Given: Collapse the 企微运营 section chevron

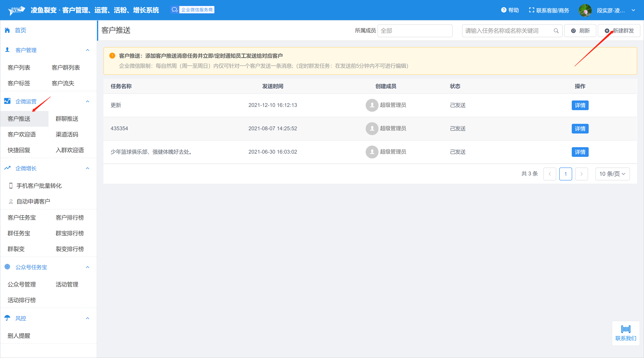Looking at the screenshot, I should click(x=88, y=101).
